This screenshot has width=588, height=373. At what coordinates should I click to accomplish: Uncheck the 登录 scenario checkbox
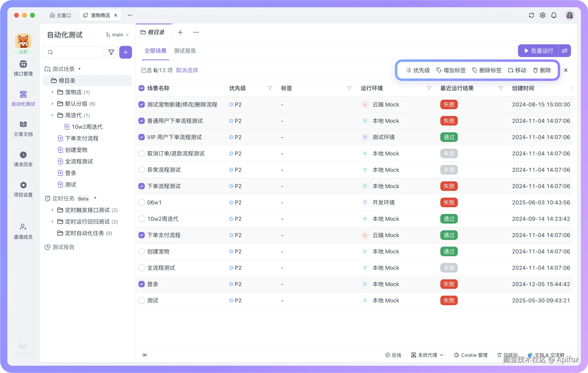pos(142,284)
